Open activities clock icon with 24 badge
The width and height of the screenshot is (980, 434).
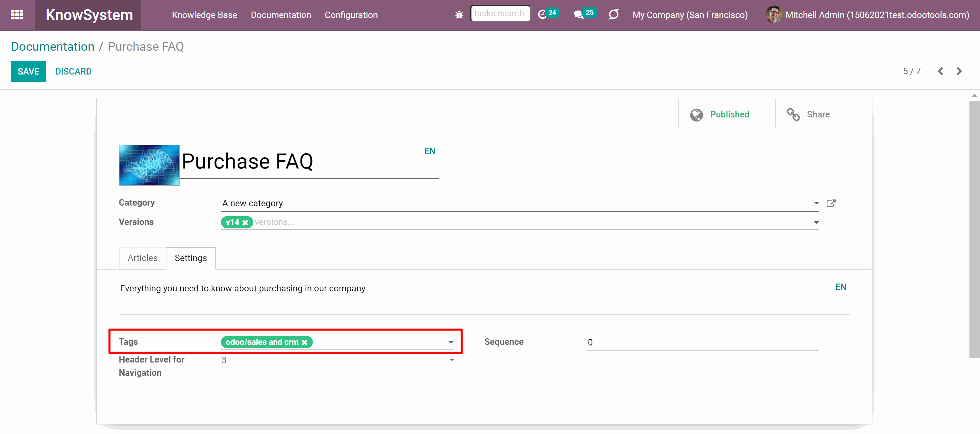pos(548,14)
